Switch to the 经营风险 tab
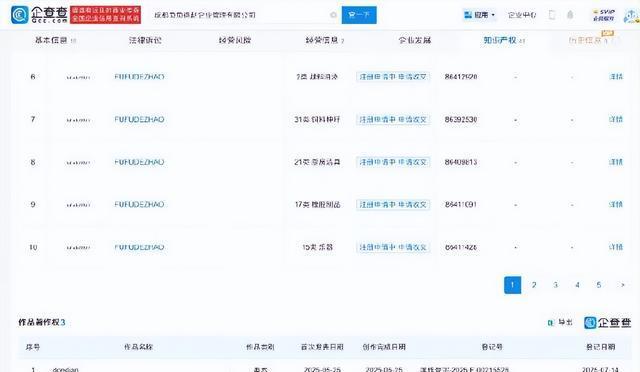The width and height of the screenshot is (640, 372). (235, 40)
